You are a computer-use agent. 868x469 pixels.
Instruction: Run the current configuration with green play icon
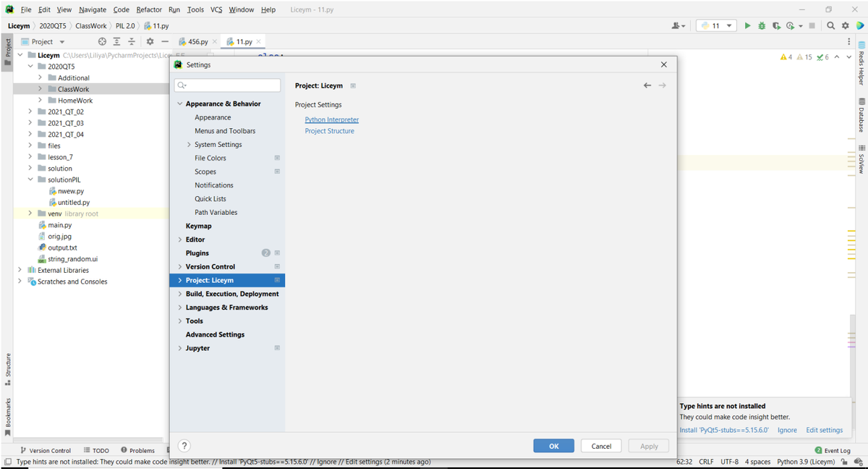point(748,25)
